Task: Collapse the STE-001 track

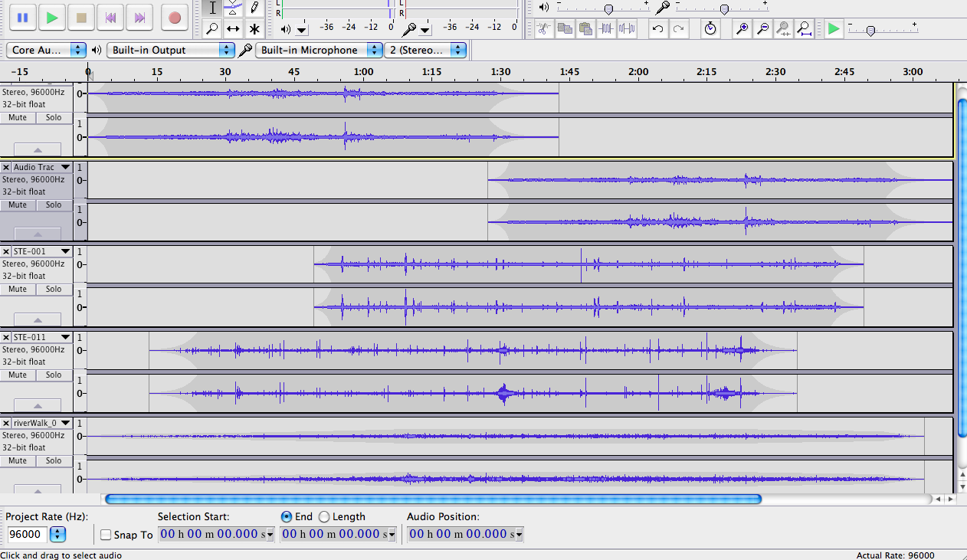Action: coord(37,319)
